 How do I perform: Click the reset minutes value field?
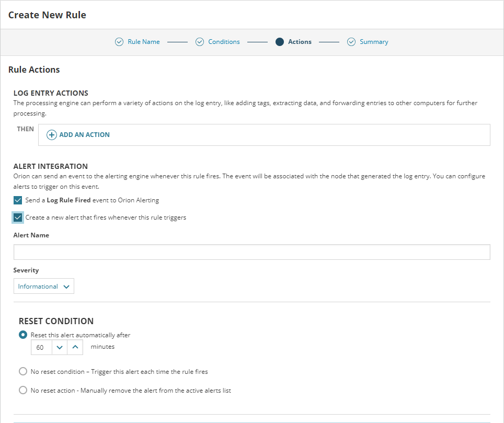[x=41, y=347]
